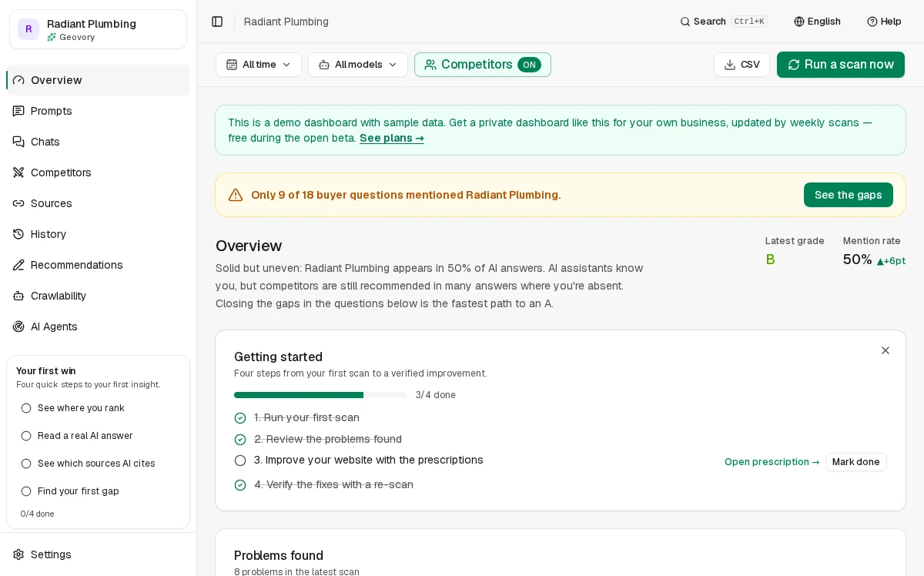
Task: Toggle check for Review the problems found
Action: tap(240, 440)
